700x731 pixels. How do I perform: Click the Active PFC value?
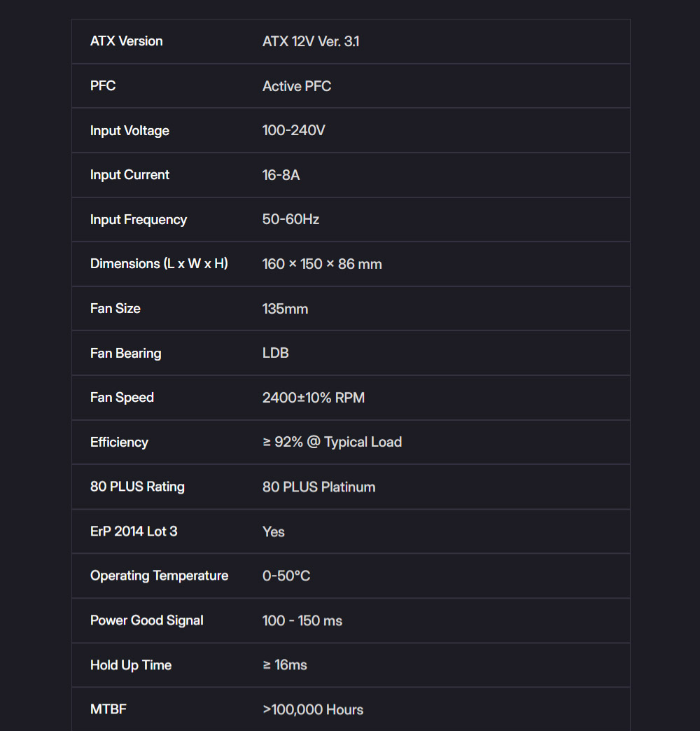(x=296, y=86)
